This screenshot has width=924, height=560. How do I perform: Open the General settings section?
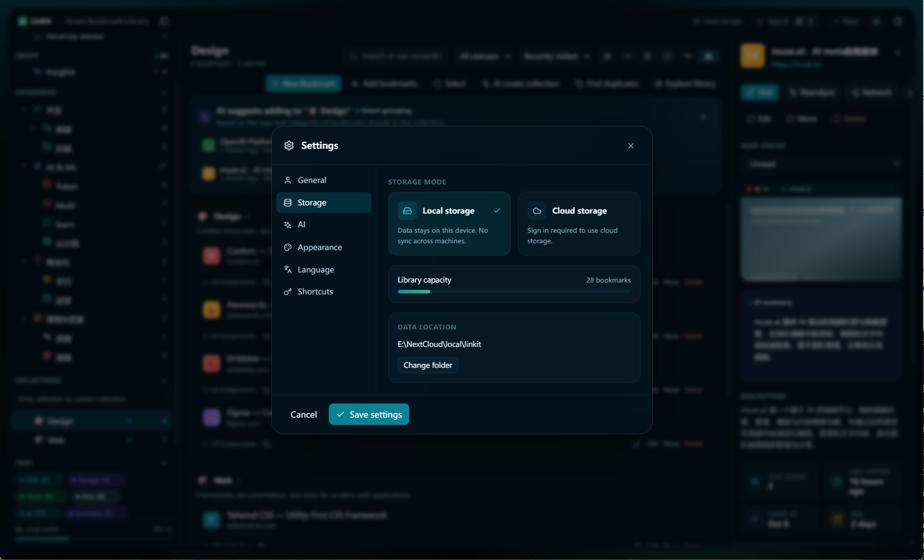(323, 180)
